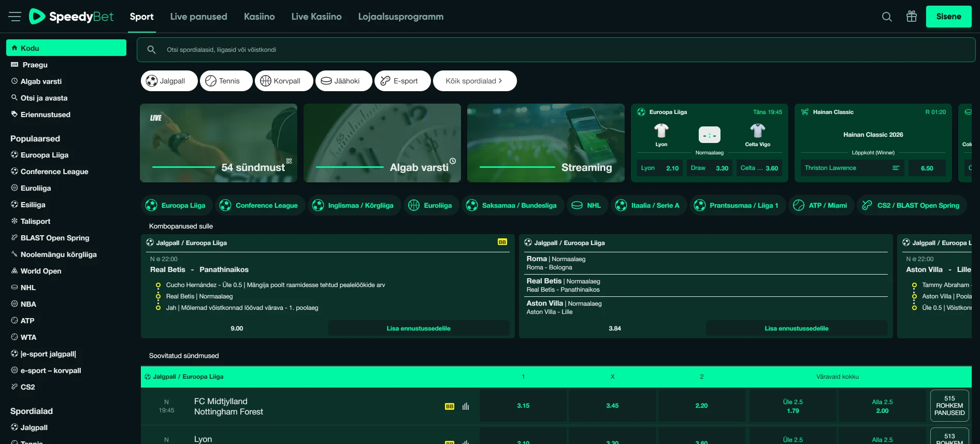Image resolution: width=980 pixels, height=444 pixels.
Task: Click the Lyon shirt icon in Euroopa Liiga card
Action: pyautogui.click(x=661, y=131)
